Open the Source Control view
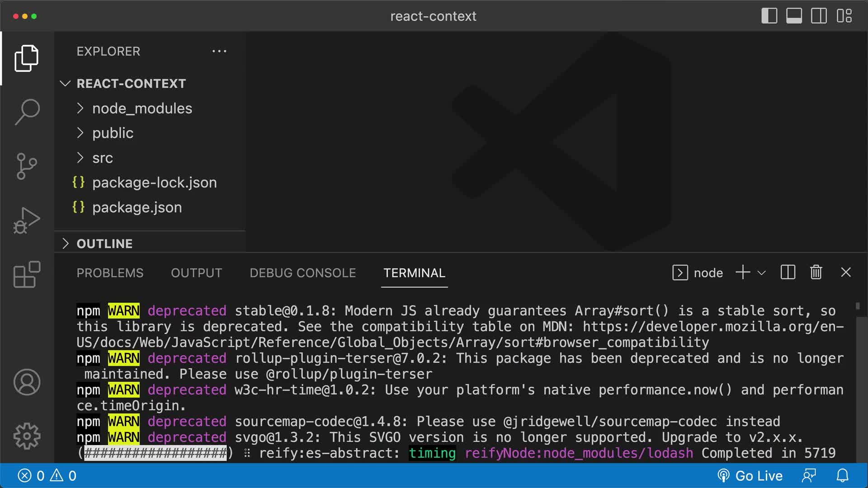Screen dimensions: 868x488 click(x=26, y=166)
